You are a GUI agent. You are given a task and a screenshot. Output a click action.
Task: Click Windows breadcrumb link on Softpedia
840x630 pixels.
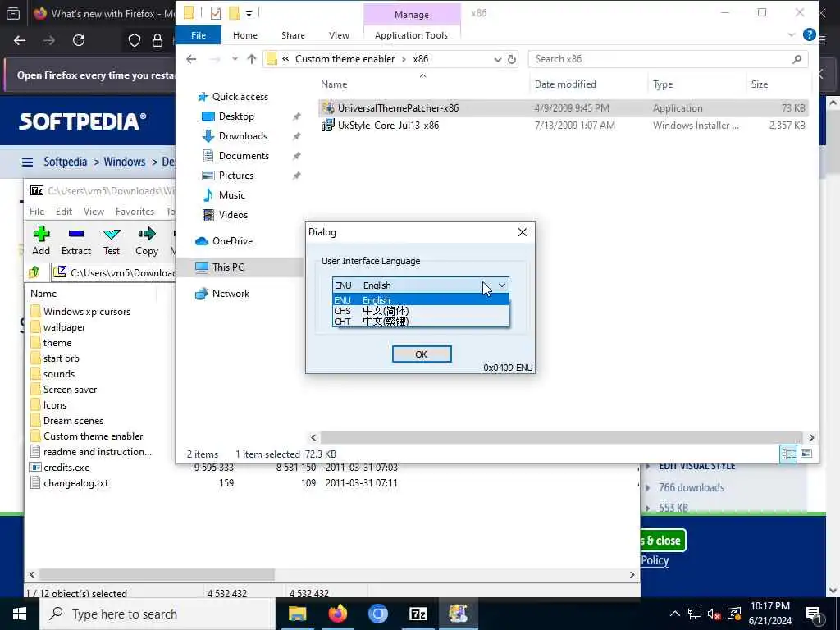point(125,162)
